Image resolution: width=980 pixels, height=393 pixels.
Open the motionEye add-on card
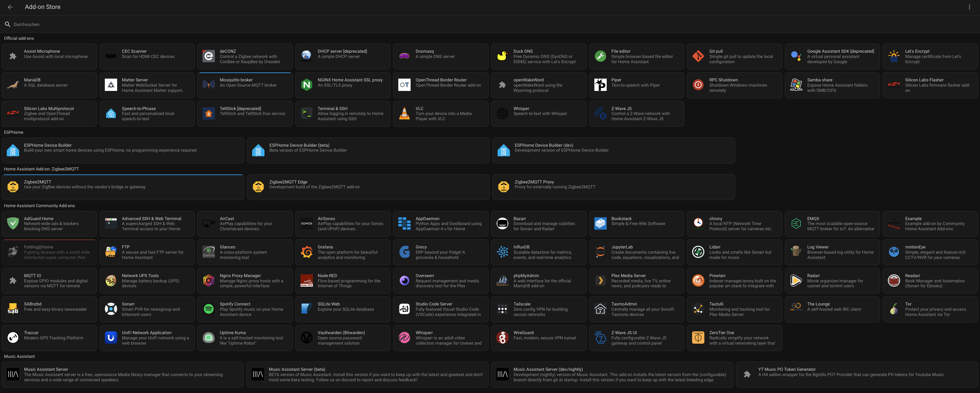930,252
